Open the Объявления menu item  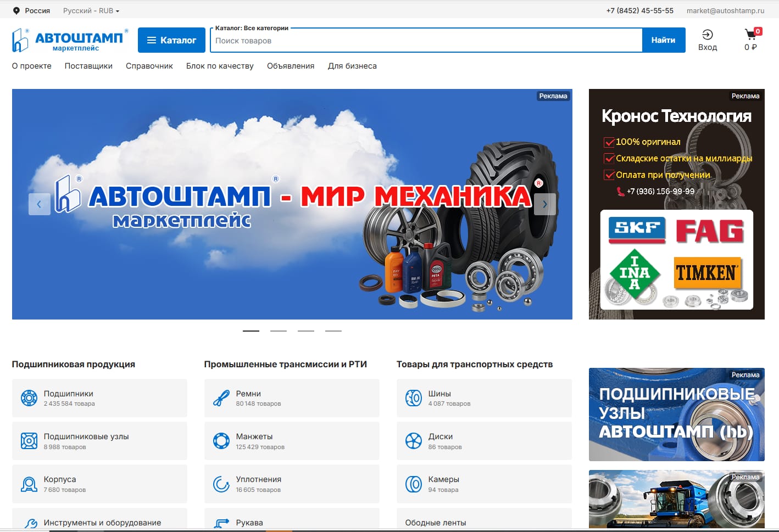pos(291,66)
